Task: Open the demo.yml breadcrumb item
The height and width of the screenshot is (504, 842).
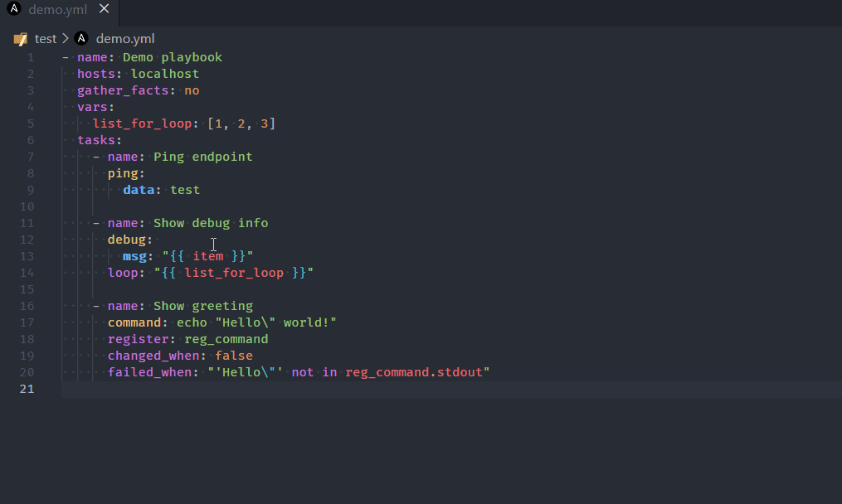Action: 125,39
